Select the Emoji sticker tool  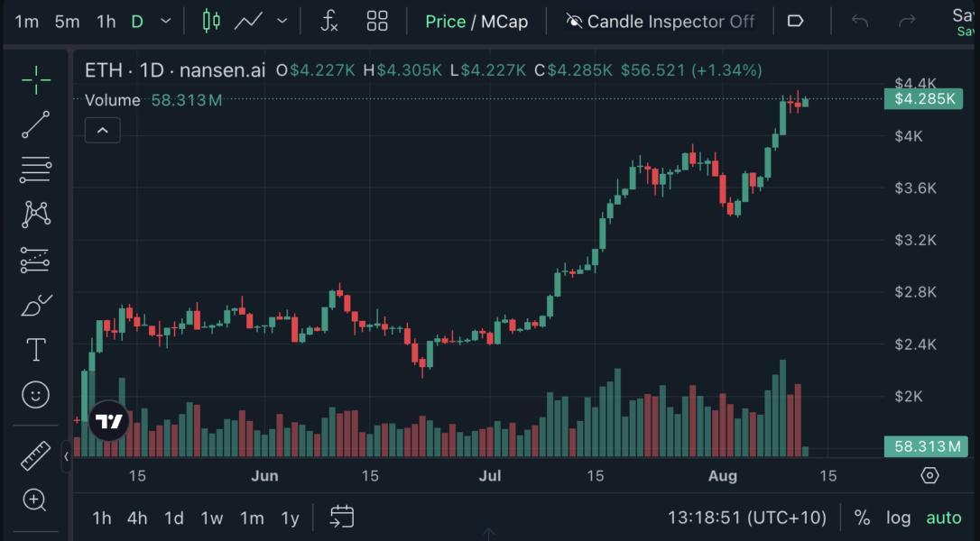tap(34, 395)
